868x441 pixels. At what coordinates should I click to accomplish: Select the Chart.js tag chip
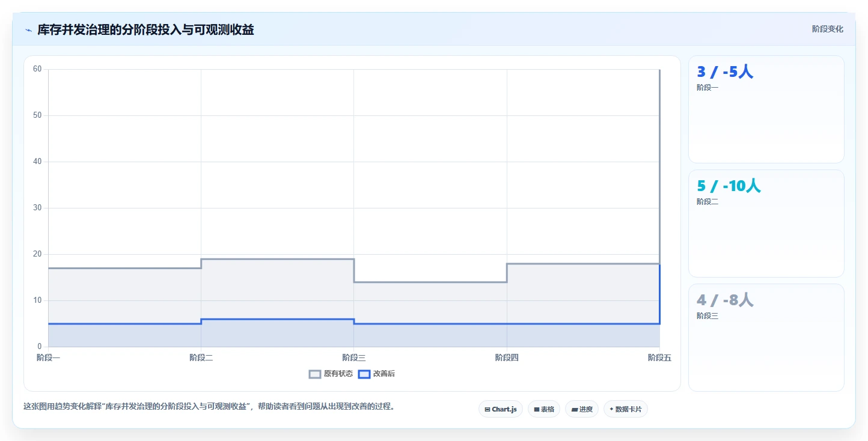point(501,409)
